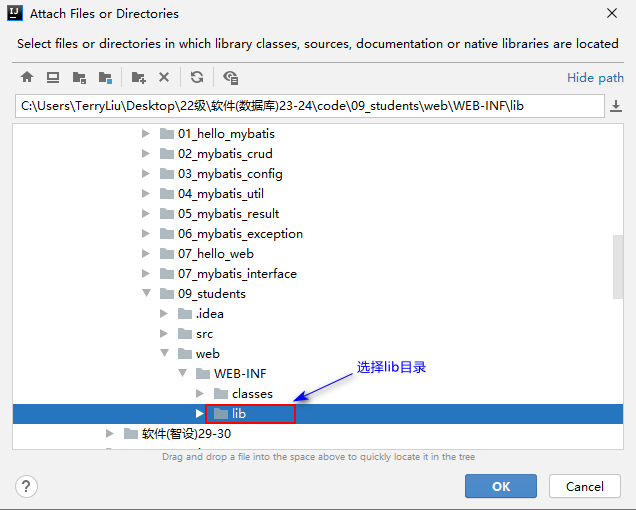This screenshot has width=636, height=510.
Task: Go to Desktop directory icon
Action: pyautogui.click(x=53, y=77)
